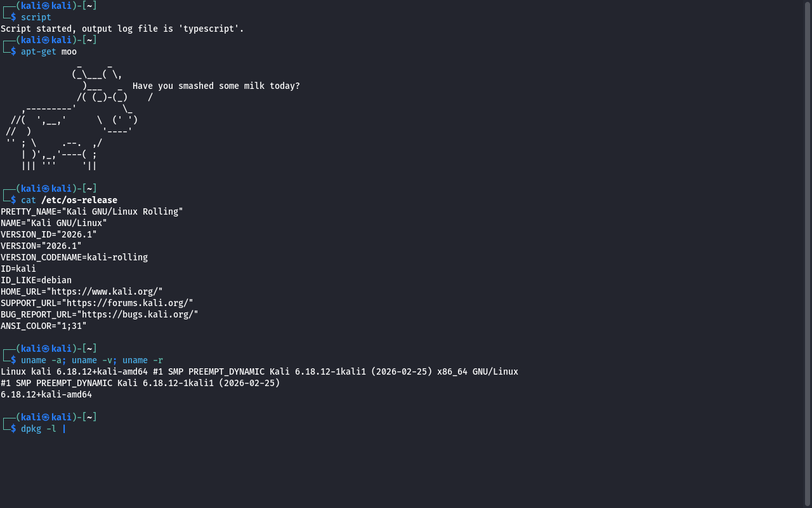Click the "script" command on the first prompt
Screen dimensions: 812x508
point(36,17)
